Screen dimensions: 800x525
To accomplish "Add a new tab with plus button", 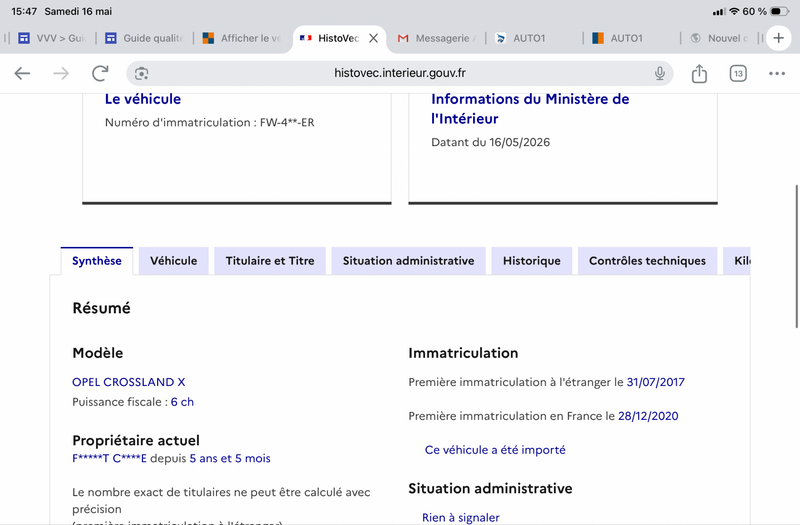I will (779, 38).
